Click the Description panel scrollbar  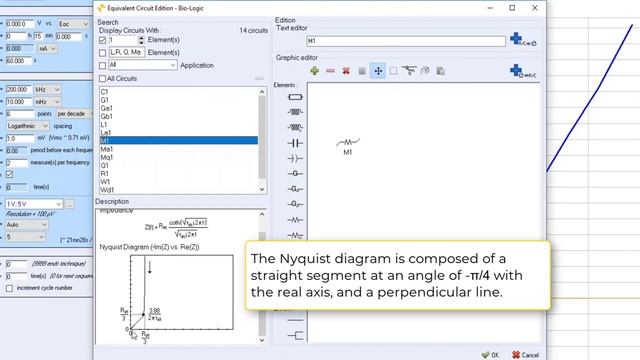tap(262, 277)
